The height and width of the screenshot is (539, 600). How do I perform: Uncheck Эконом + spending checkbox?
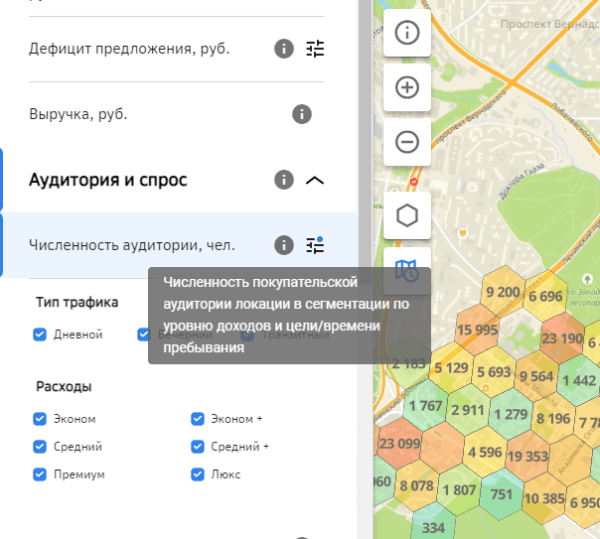tap(197, 419)
